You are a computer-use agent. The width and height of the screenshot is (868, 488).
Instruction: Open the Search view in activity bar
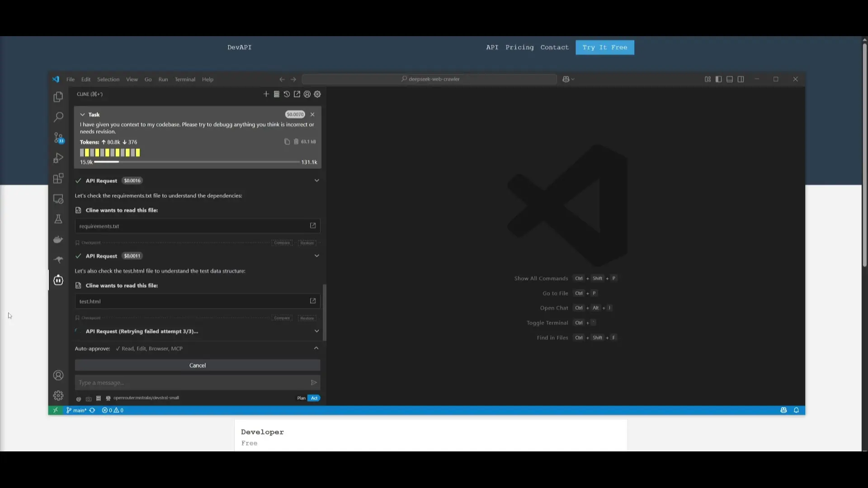(x=58, y=117)
